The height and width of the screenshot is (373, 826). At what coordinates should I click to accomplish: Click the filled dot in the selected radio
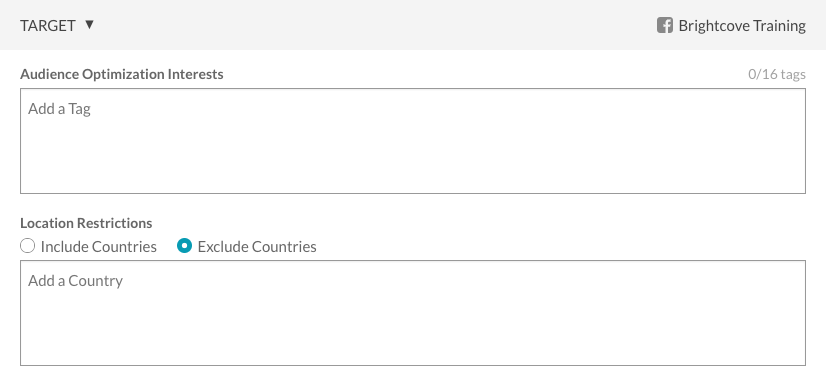point(184,246)
